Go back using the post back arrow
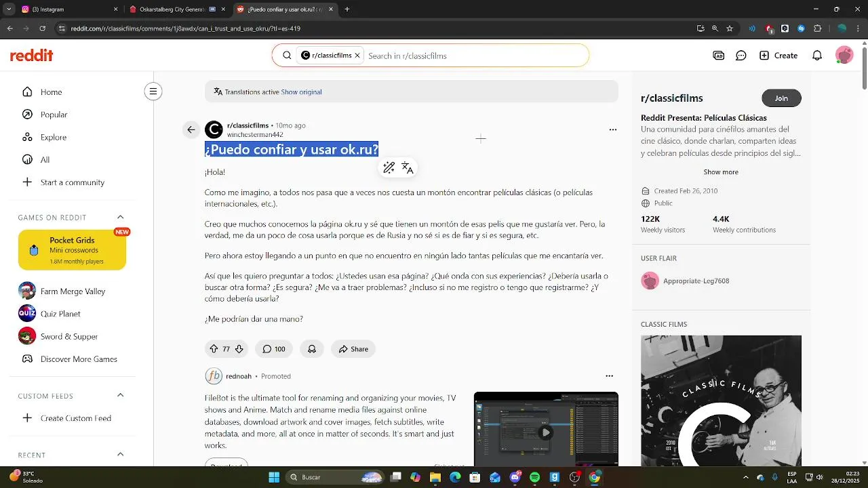 [x=191, y=129]
